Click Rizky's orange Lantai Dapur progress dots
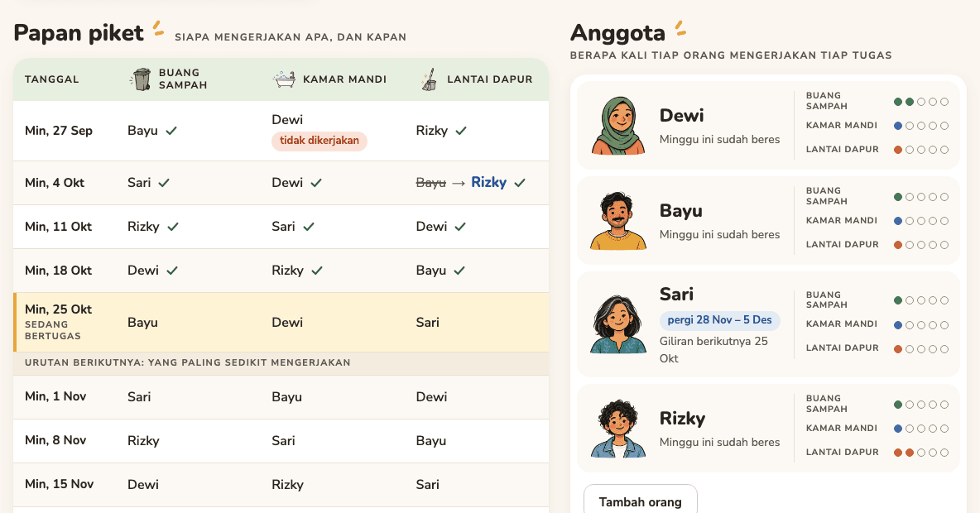 click(921, 453)
